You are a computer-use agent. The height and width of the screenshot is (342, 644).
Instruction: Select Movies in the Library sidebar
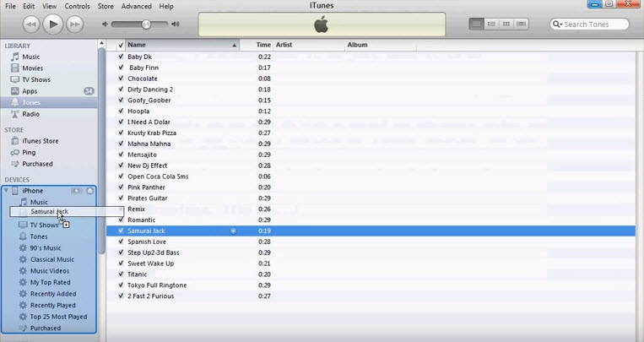coord(32,68)
